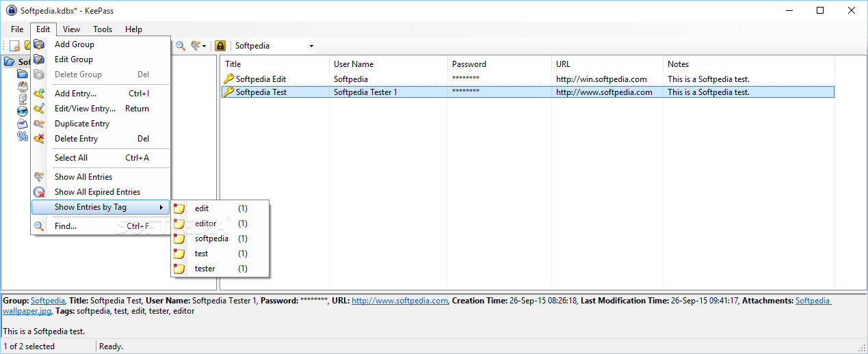
Task: Choose Delete Entry menu item
Action: tap(101, 139)
